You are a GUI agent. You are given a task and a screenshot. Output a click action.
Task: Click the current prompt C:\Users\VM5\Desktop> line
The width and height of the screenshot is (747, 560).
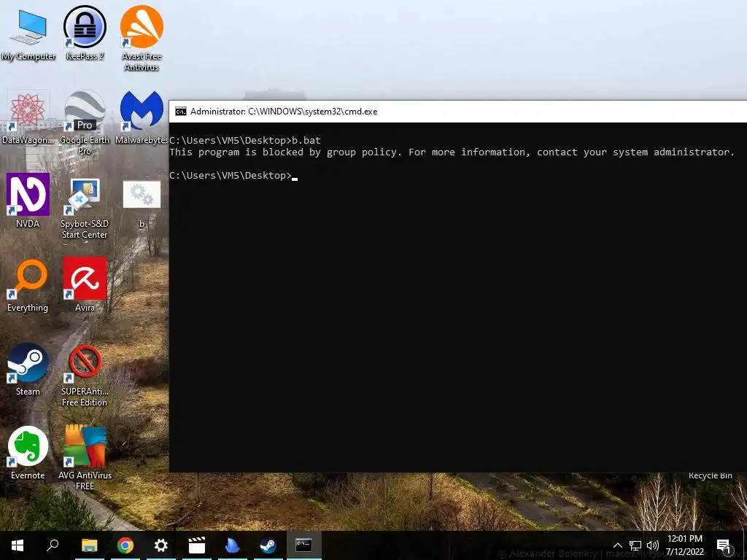tap(233, 176)
